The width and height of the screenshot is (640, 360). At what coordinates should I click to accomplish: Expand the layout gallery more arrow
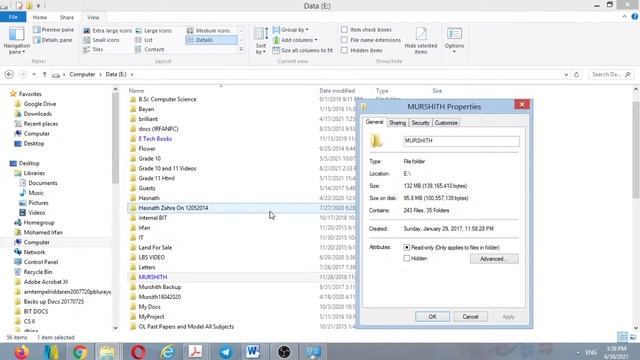click(241, 49)
